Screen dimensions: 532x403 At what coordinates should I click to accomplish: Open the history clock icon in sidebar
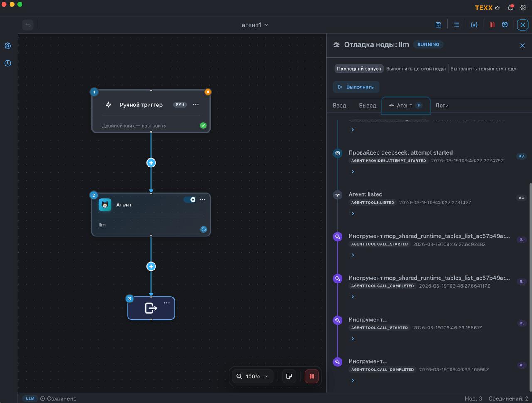[8, 63]
